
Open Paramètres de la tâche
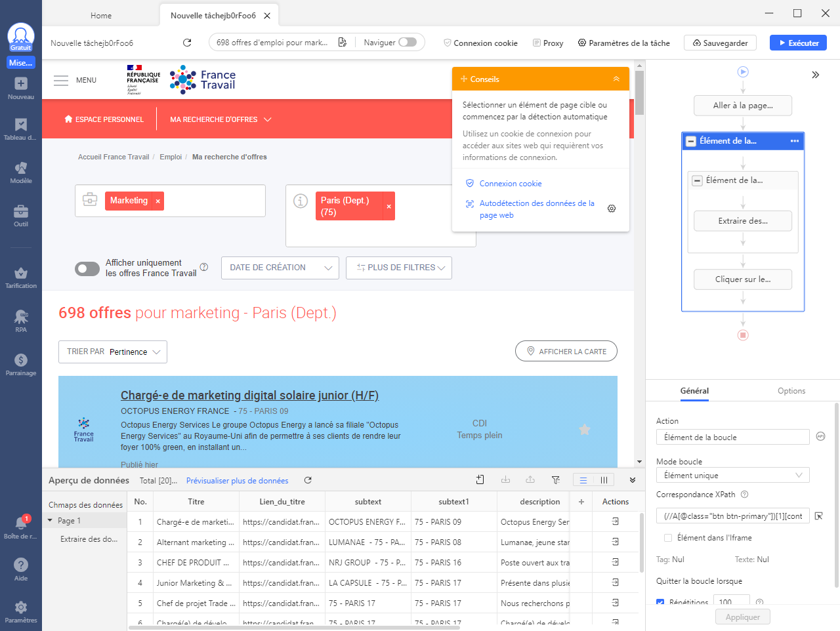[623, 43]
